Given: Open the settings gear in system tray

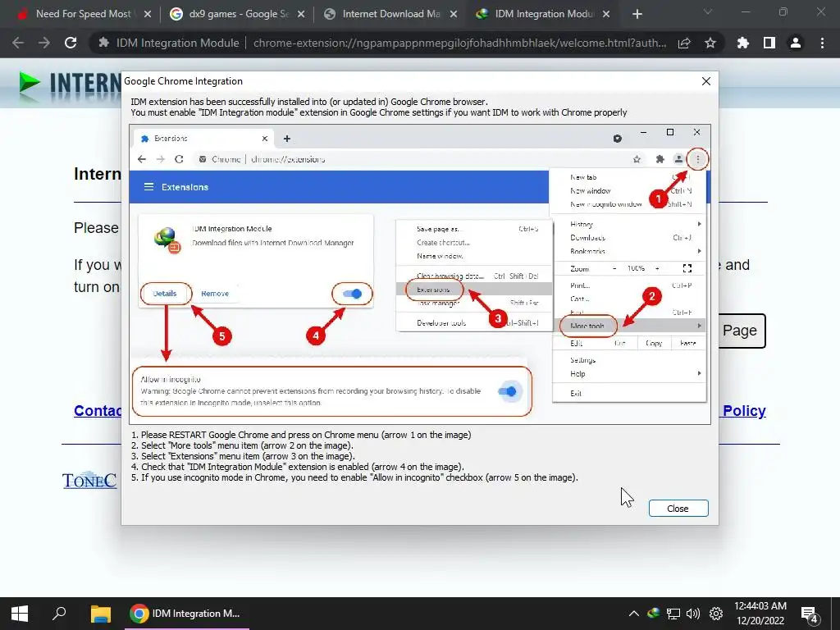Looking at the screenshot, I should click(716, 614).
